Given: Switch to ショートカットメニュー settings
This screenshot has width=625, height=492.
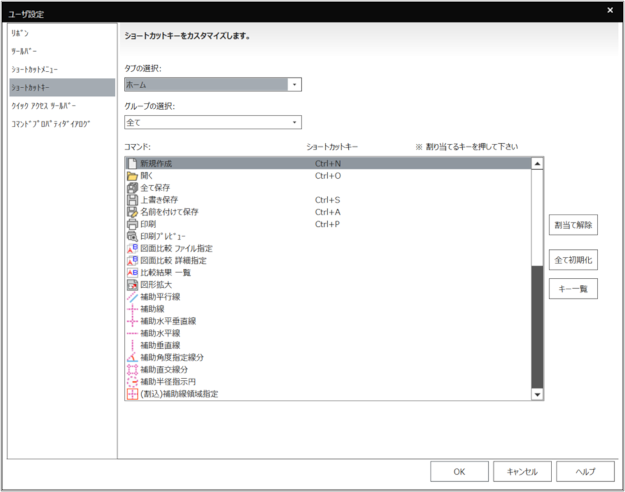Looking at the screenshot, I should tap(35, 69).
